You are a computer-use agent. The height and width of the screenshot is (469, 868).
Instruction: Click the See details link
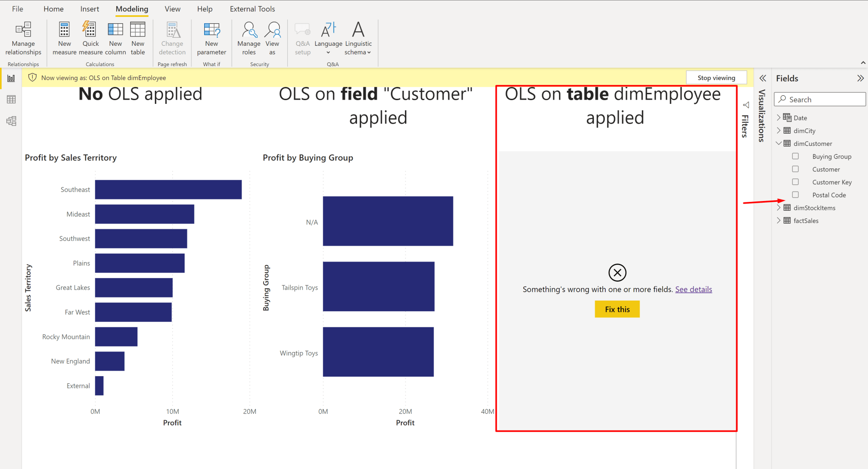point(693,289)
